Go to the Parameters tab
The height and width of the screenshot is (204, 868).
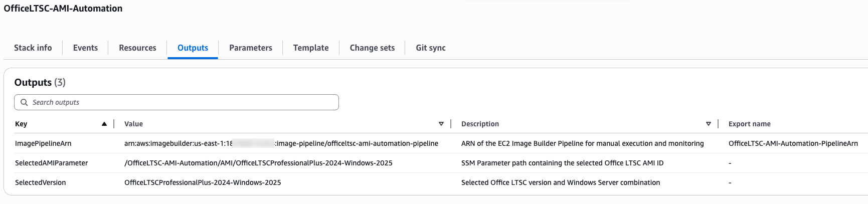click(251, 48)
